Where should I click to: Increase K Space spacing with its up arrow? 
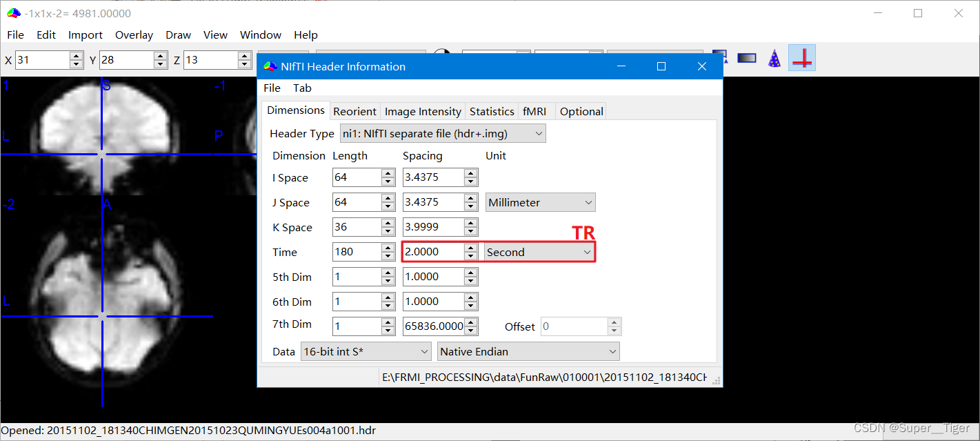470,223
